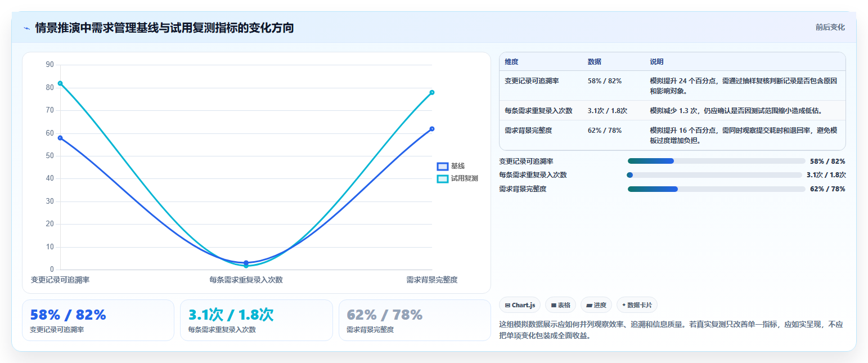The width and height of the screenshot is (868, 363).
Task: Click the 说明 table column header
Action: coord(657,62)
